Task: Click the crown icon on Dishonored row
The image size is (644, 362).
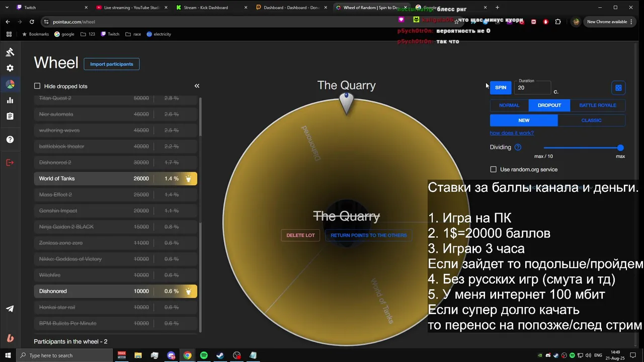Action: pos(189,291)
